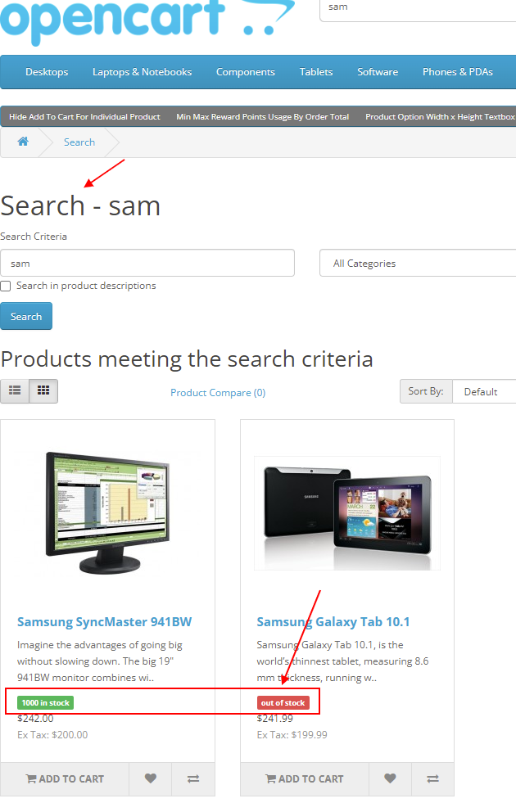Add Samsung Galaxy Tab 10.1 to cart
Viewport: 516px width, 812px height.
(305, 778)
